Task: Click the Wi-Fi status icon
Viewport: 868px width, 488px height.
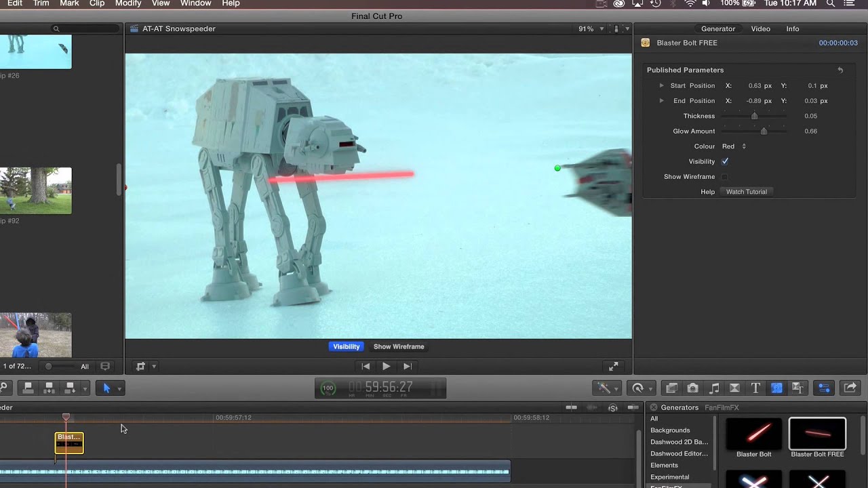Action: point(690,3)
